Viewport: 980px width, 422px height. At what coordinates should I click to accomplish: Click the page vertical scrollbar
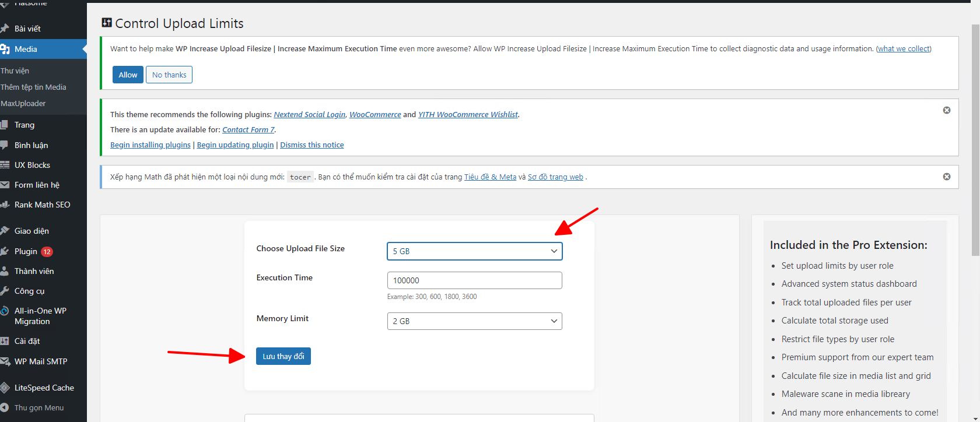click(x=975, y=140)
